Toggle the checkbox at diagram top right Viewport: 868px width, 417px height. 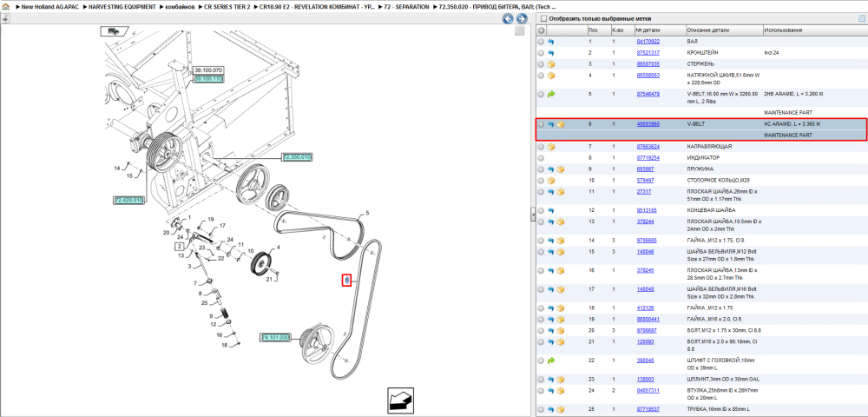point(519,31)
